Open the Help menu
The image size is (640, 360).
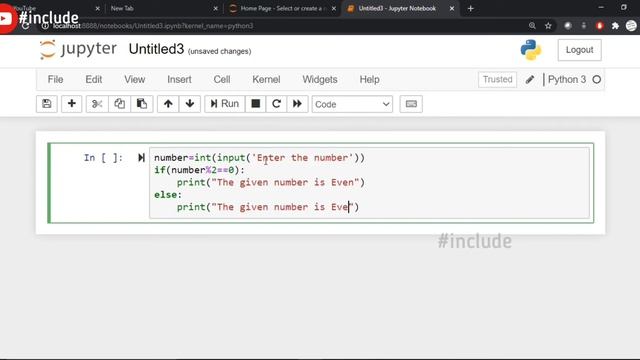tap(369, 80)
